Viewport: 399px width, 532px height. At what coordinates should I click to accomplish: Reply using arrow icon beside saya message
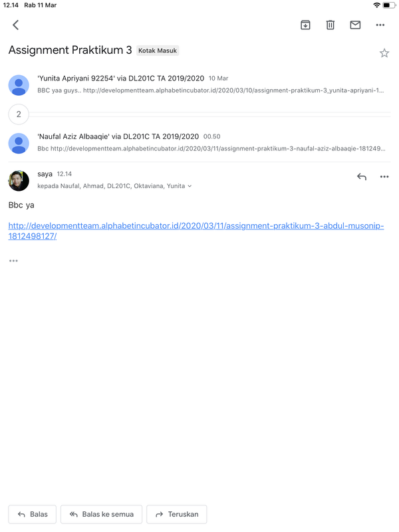[x=362, y=176]
